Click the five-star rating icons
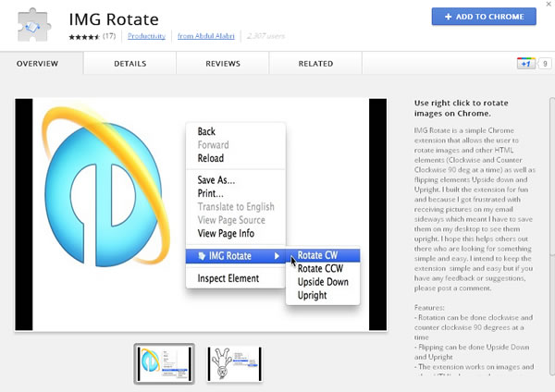This screenshot has width=555, height=392. click(x=84, y=36)
